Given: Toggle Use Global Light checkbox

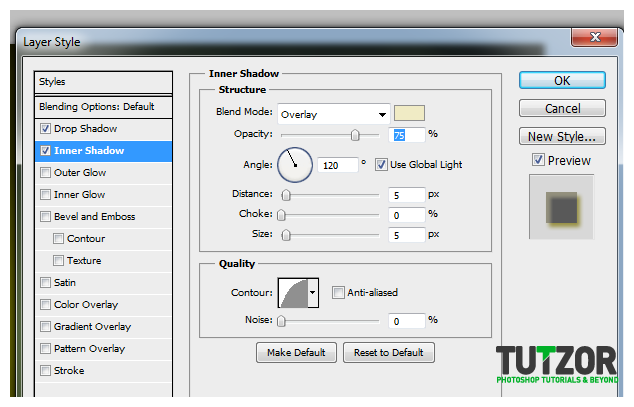Looking at the screenshot, I should (381, 165).
